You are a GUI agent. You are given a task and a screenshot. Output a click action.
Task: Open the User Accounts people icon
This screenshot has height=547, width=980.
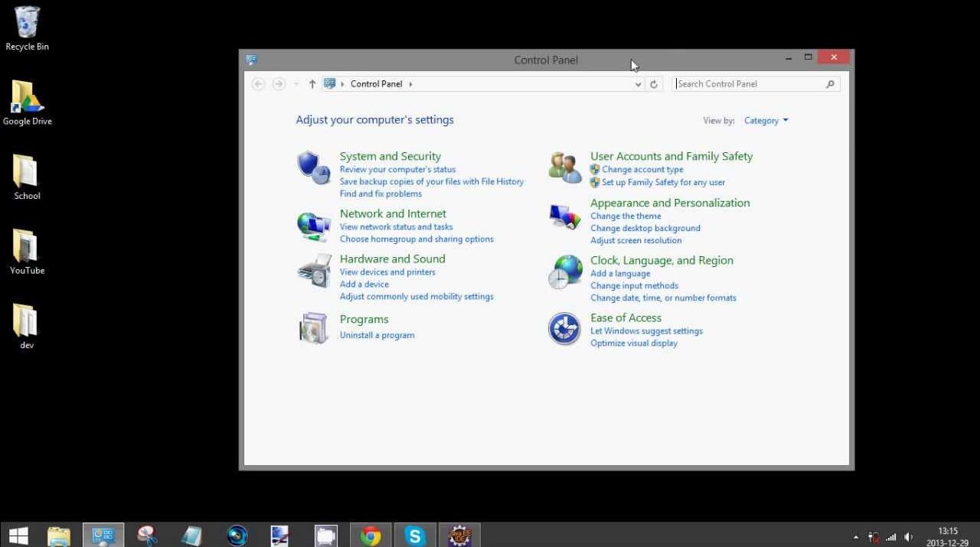pyautogui.click(x=565, y=168)
